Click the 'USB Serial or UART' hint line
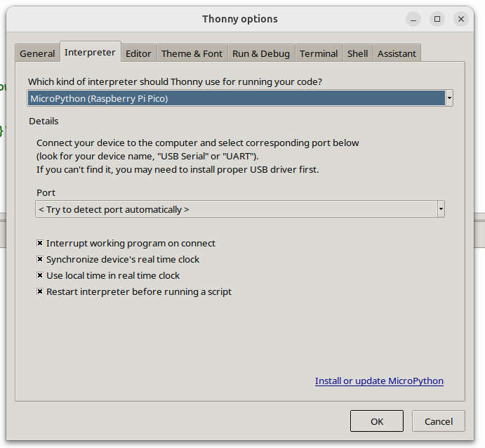This screenshot has height=448, width=485. (147, 157)
